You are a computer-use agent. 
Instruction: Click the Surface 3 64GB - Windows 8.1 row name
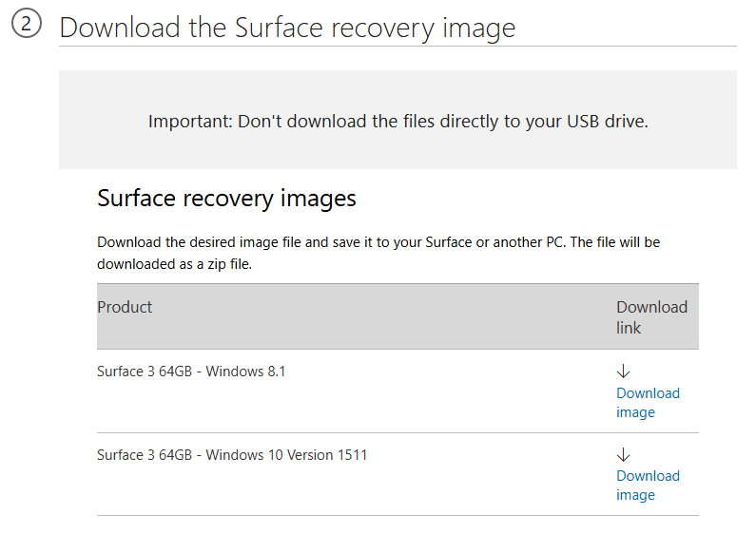click(191, 372)
